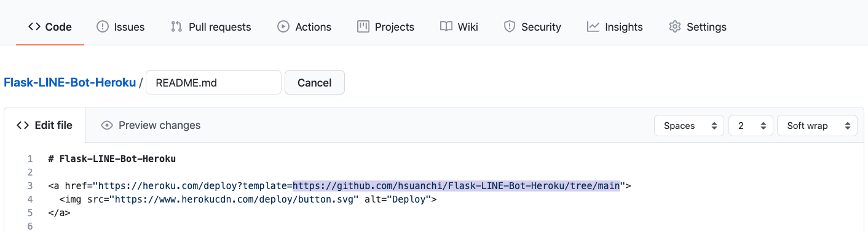
Task: Click line number 4 in gutter
Action: click(x=30, y=199)
